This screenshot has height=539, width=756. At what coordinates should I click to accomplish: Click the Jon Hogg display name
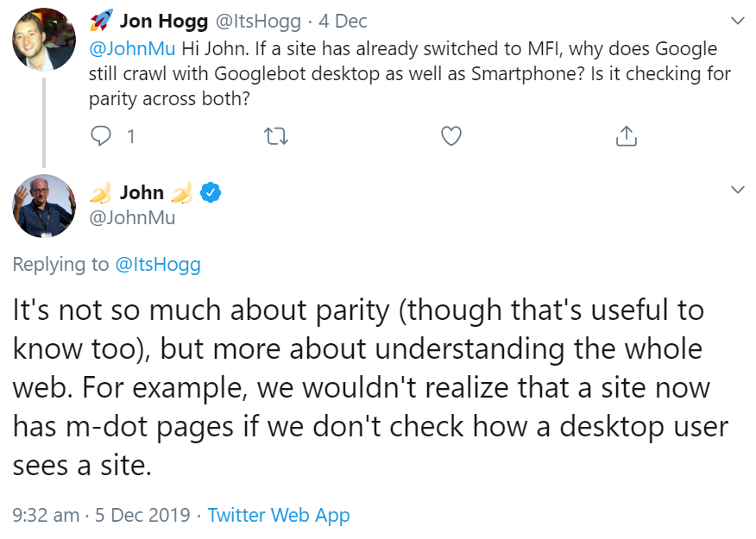pos(164,21)
